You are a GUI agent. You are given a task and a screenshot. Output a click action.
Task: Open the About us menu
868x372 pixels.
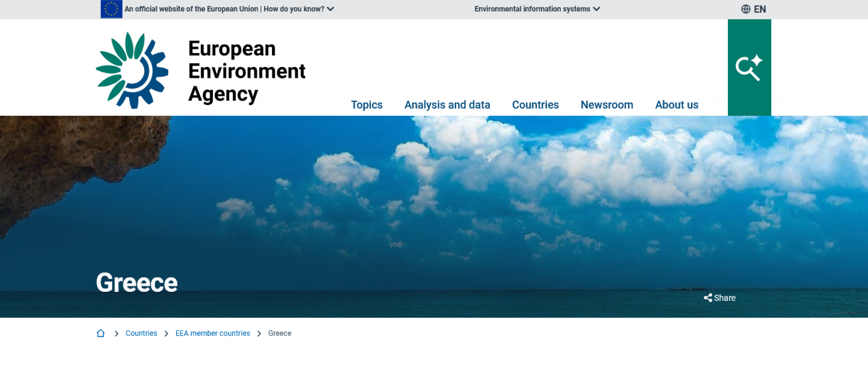(x=677, y=105)
